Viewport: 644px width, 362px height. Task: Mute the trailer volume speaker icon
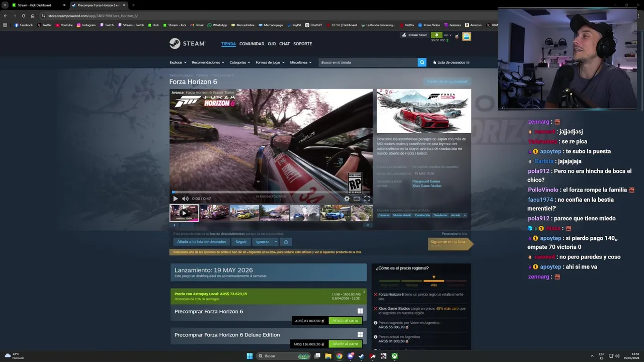pos(185,199)
